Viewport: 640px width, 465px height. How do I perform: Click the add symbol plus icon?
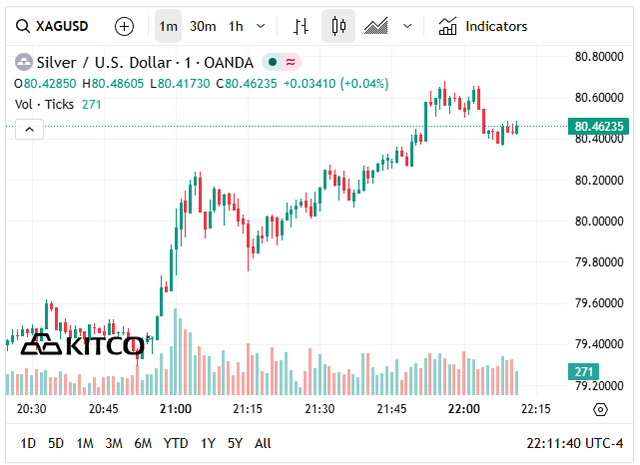click(124, 26)
